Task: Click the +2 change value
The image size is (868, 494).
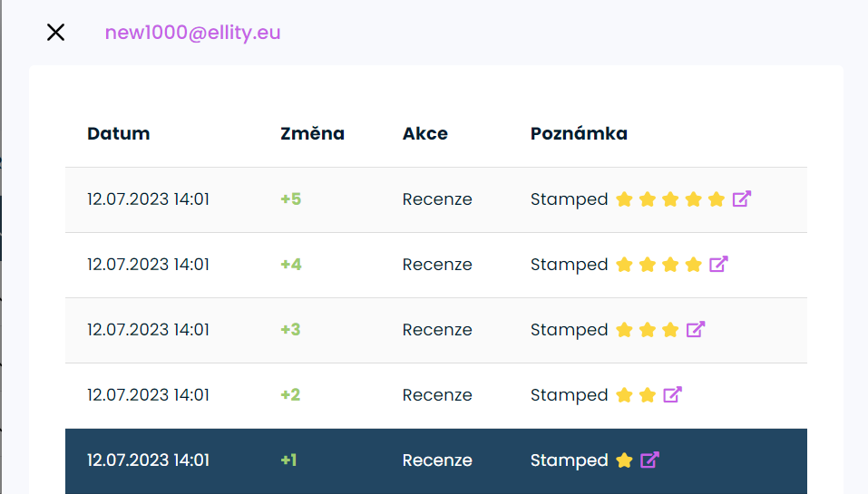Action: [x=290, y=395]
